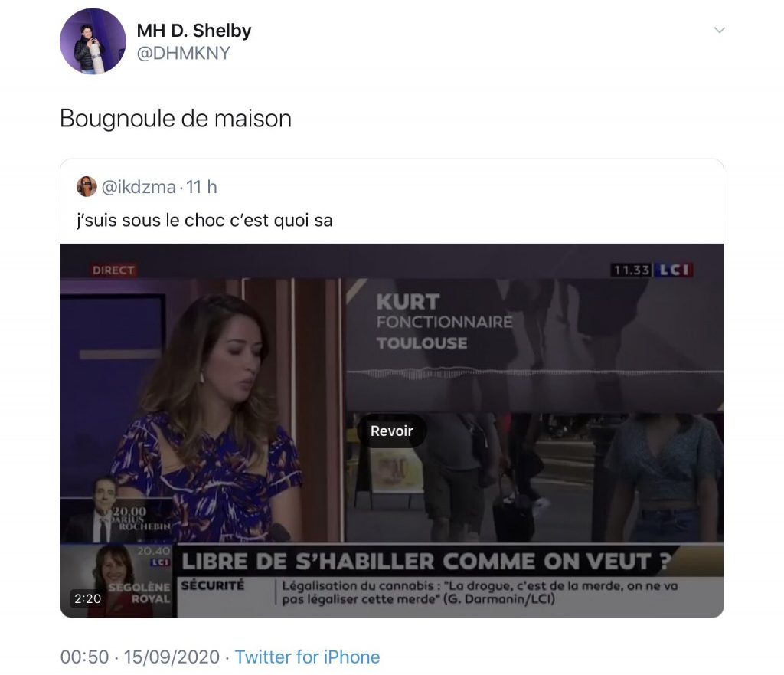Open the MH D. Shelby profile picture
Screen dimensions: 784x675
pos(93,41)
